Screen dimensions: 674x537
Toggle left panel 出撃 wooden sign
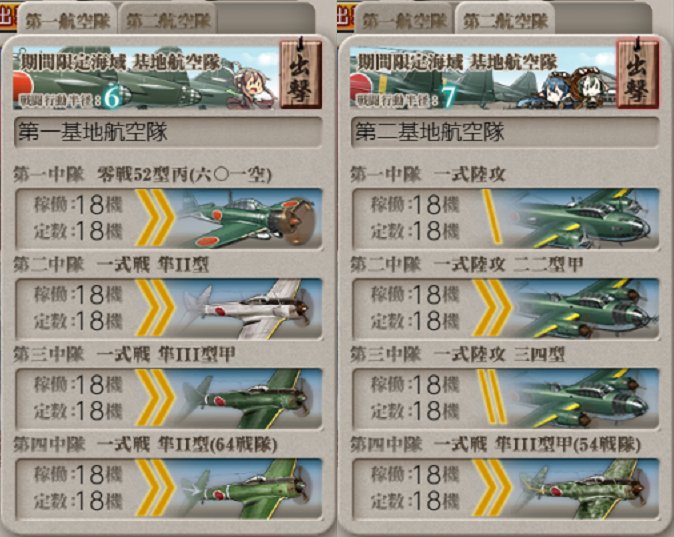tap(301, 73)
